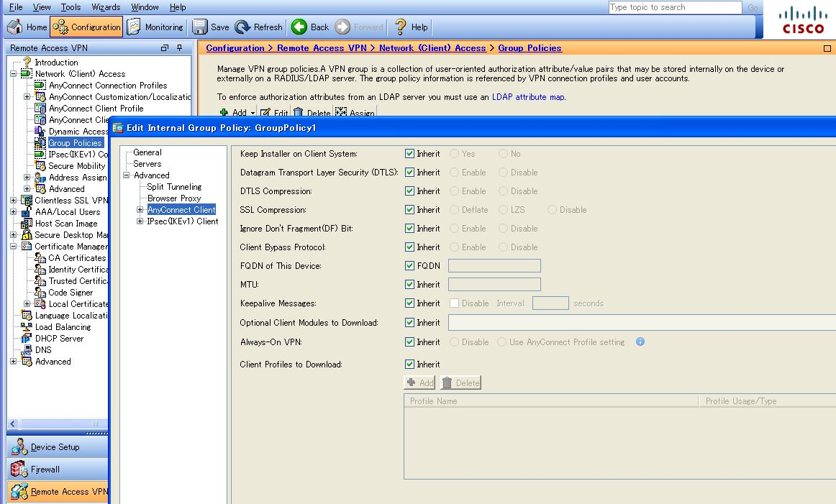This screenshot has width=836, height=504.
Task: Open the Wizards menu
Action: click(x=106, y=7)
